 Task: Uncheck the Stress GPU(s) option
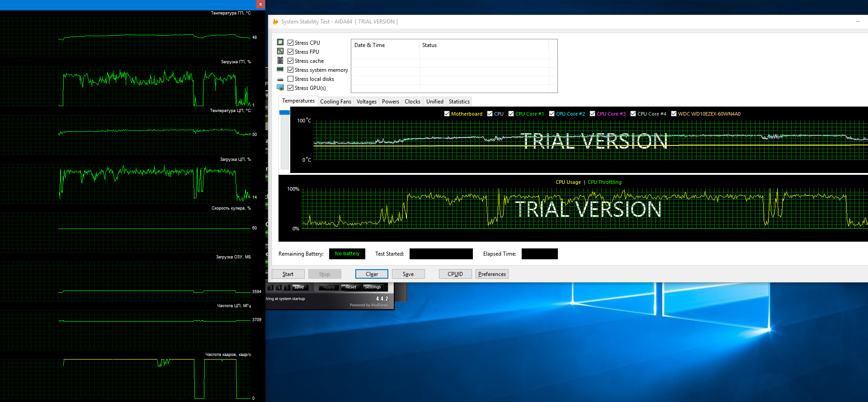(291, 88)
